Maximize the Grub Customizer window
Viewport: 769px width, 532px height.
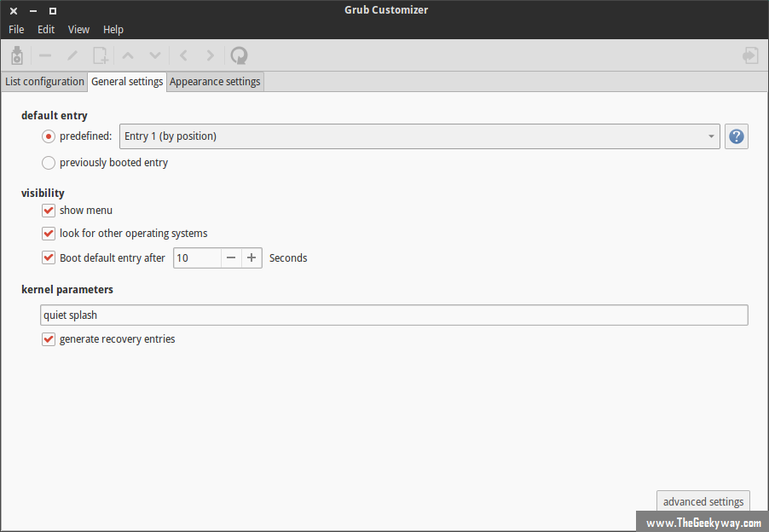53,11
